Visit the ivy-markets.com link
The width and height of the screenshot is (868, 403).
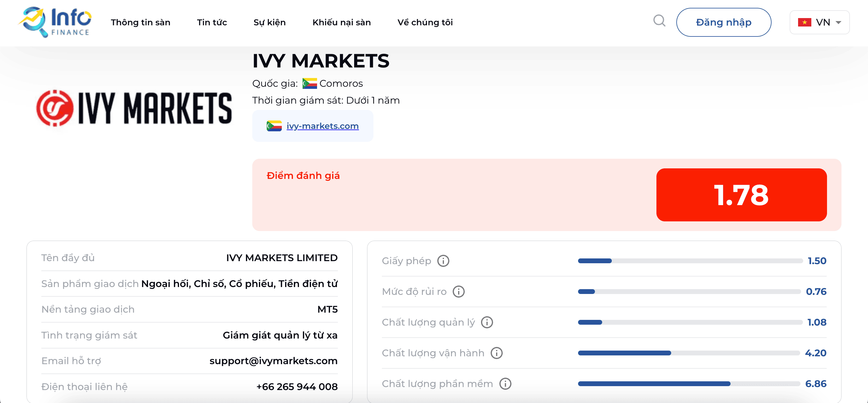coord(322,126)
